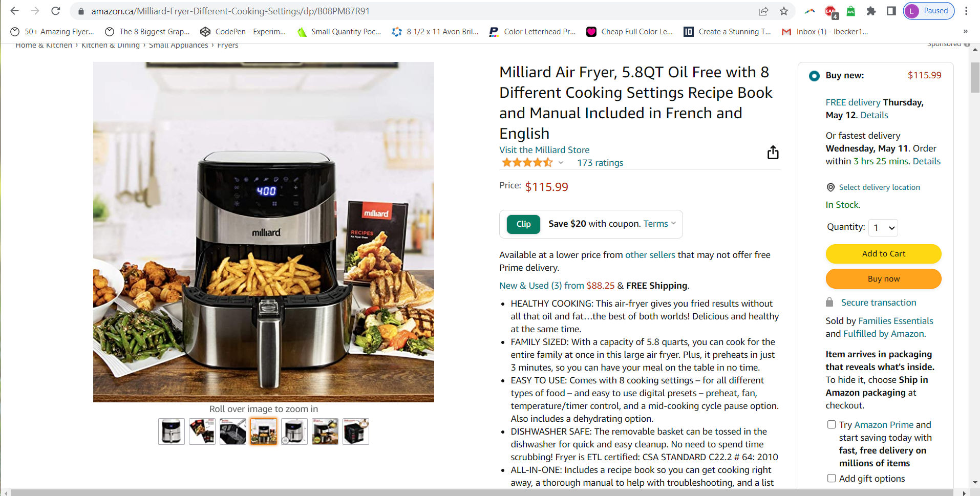Open the Chrome three-dot menu
The height and width of the screenshot is (496, 980).
click(x=966, y=11)
